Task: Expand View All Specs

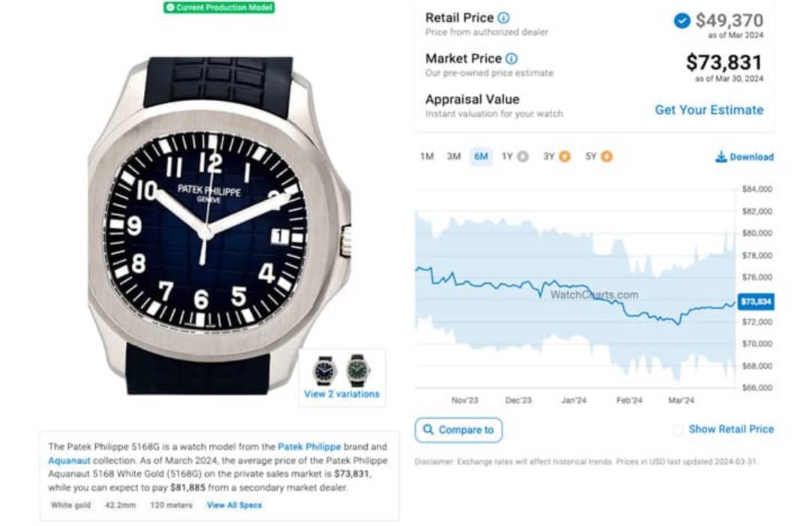Action: [234, 505]
